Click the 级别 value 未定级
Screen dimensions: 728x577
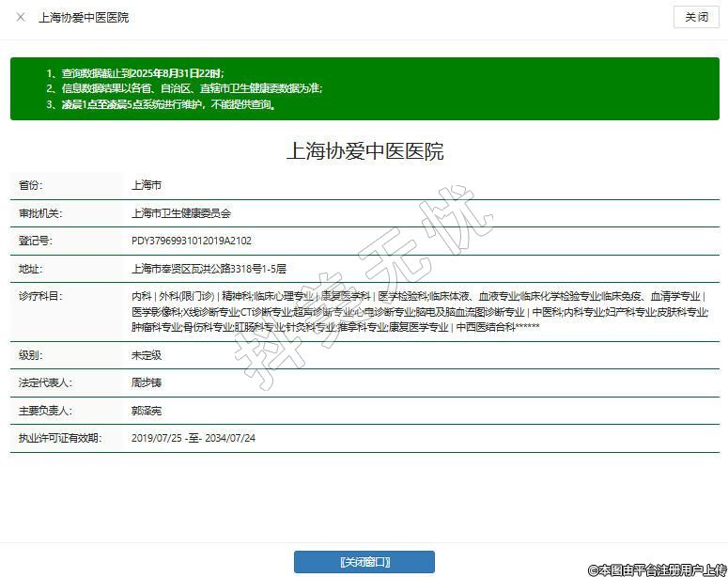pos(147,356)
